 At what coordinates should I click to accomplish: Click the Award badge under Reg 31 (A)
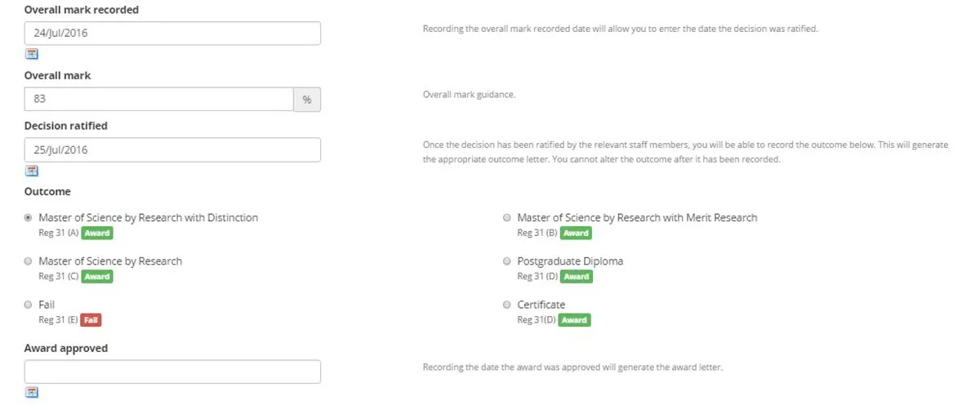click(96, 233)
